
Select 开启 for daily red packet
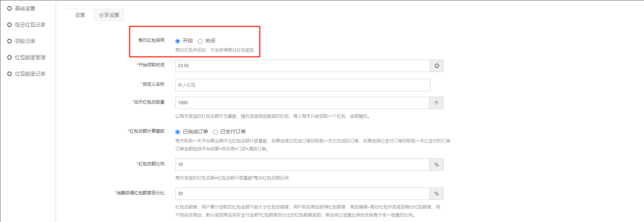click(x=178, y=41)
